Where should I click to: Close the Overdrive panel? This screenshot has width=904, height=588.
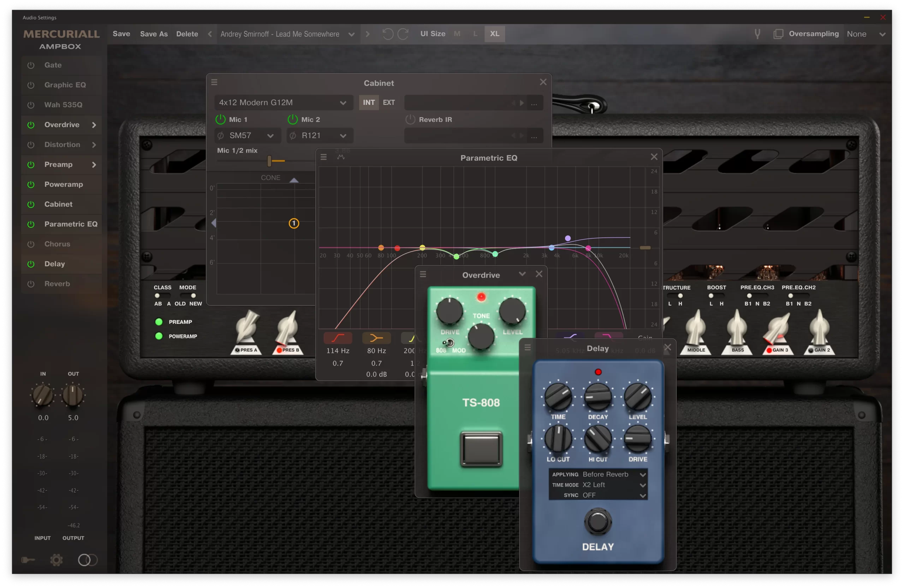[539, 274]
